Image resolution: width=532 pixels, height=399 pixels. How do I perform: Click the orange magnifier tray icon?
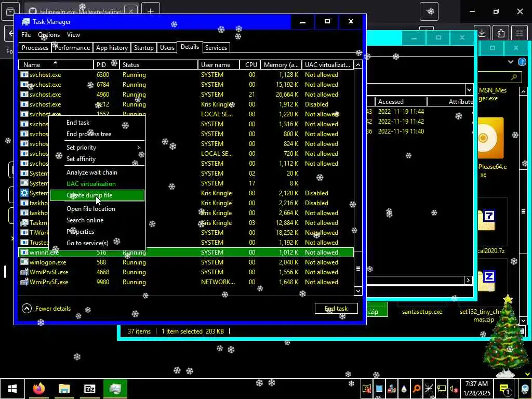[417, 389]
